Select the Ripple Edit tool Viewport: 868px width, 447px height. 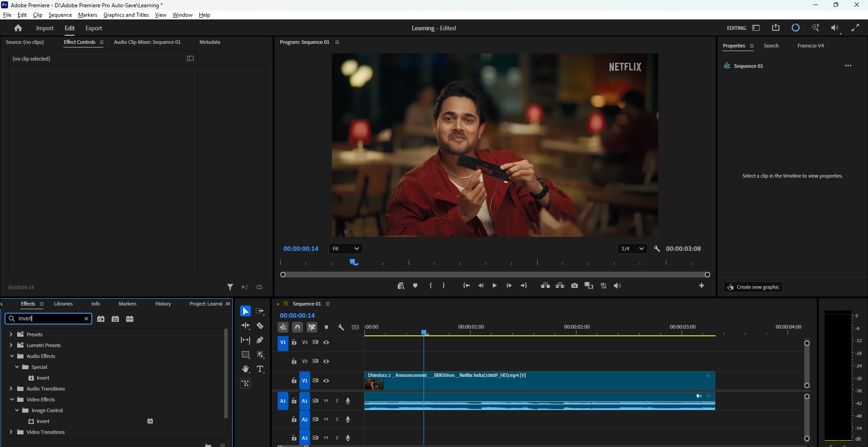point(245,325)
